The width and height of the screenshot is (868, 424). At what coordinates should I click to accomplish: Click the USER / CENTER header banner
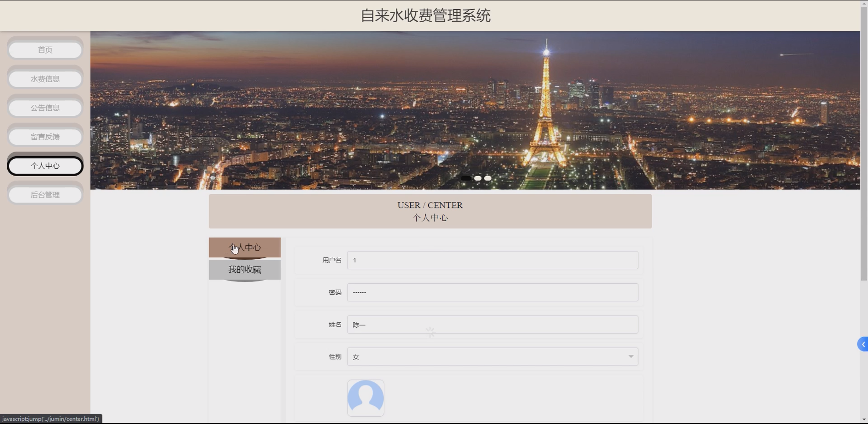pyautogui.click(x=429, y=211)
